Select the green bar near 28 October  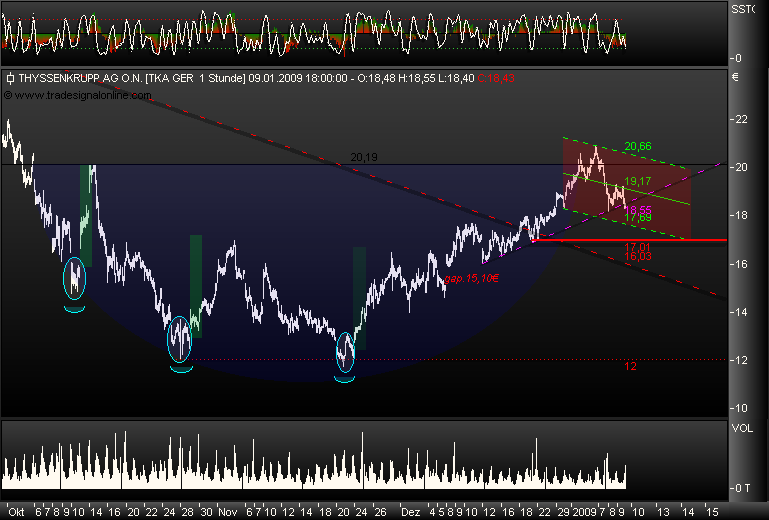pos(196,285)
